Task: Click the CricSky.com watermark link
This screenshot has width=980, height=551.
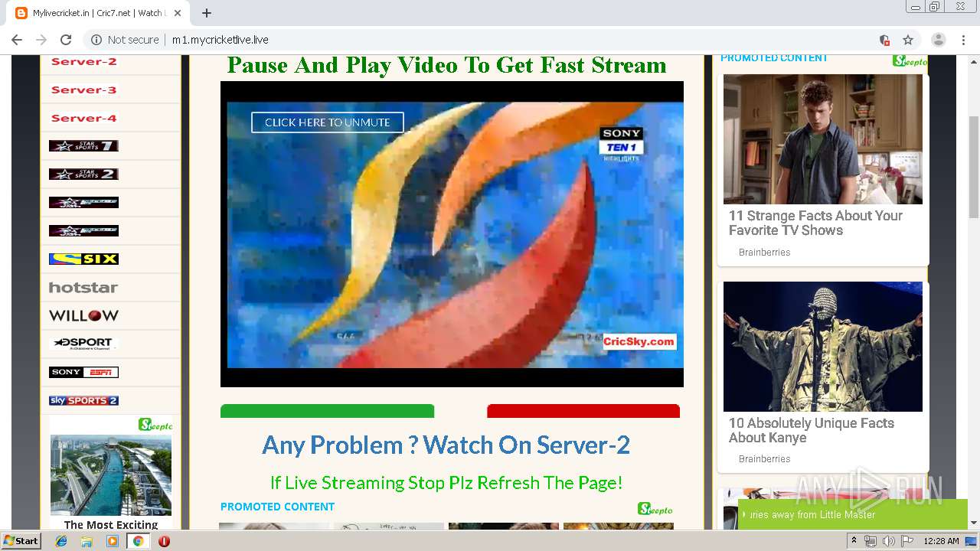Action: [639, 342]
